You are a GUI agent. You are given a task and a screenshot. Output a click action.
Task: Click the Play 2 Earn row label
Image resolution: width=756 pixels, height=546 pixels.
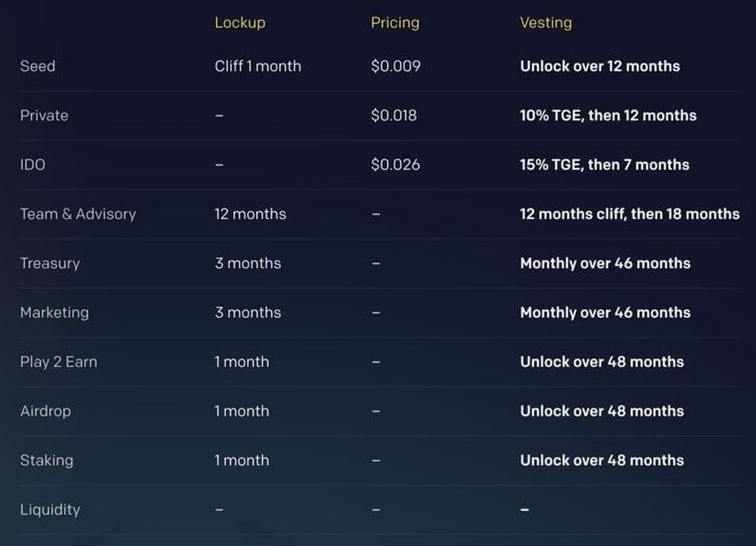pyautogui.click(x=59, y=362)
